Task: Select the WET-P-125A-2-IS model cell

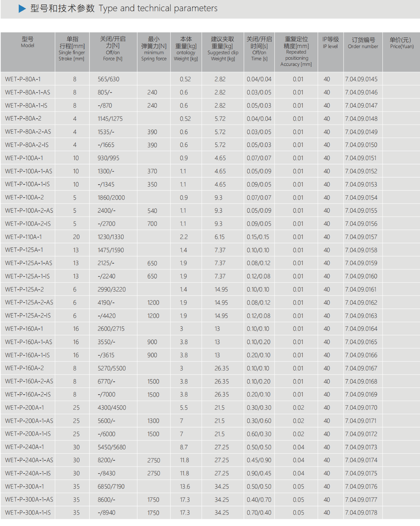Action: [x=28, y=316]
